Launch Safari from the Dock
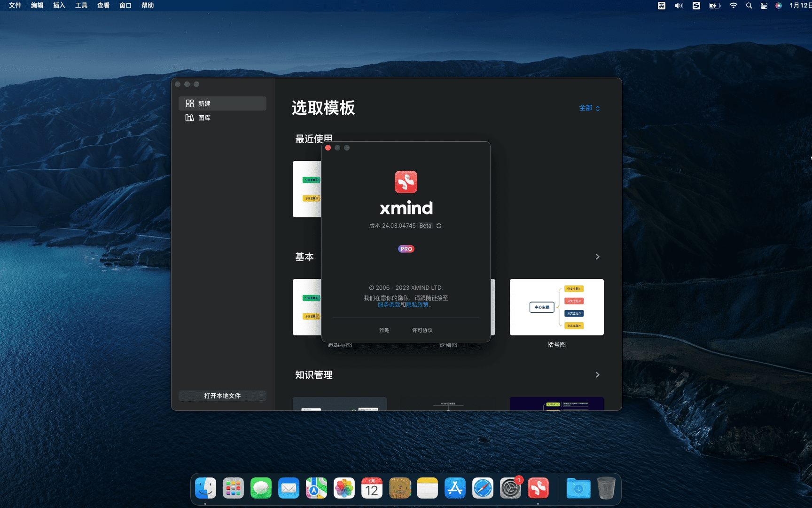Image resolution: width=812 pixels, height=508 pixels. coord(483,488)
